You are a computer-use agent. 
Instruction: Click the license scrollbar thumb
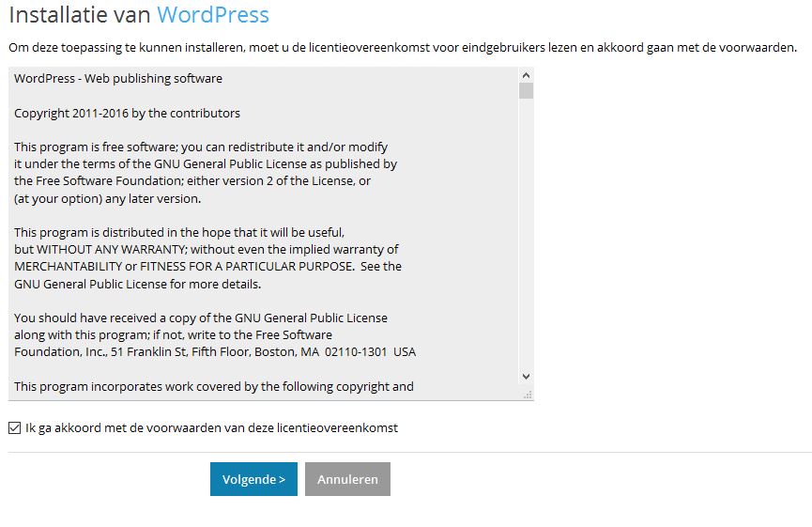pyautogui.click(x=526, y=91)
